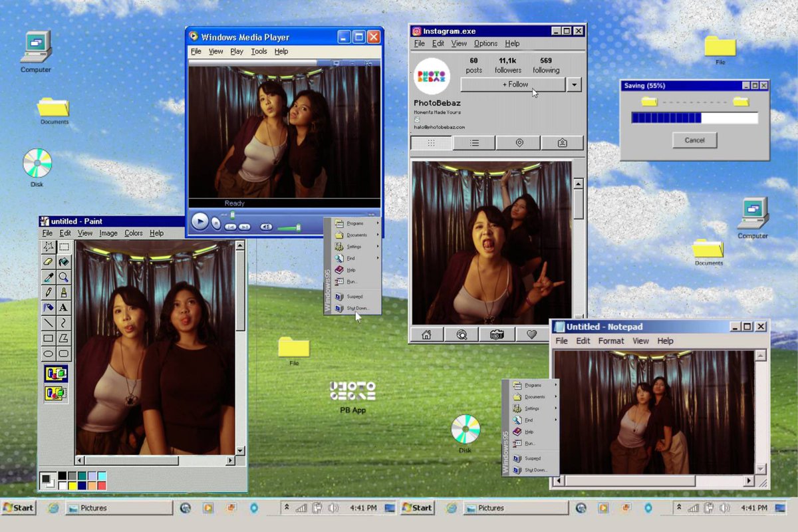Click Paint's vertical scrollbar down arrow

(240, 451)
